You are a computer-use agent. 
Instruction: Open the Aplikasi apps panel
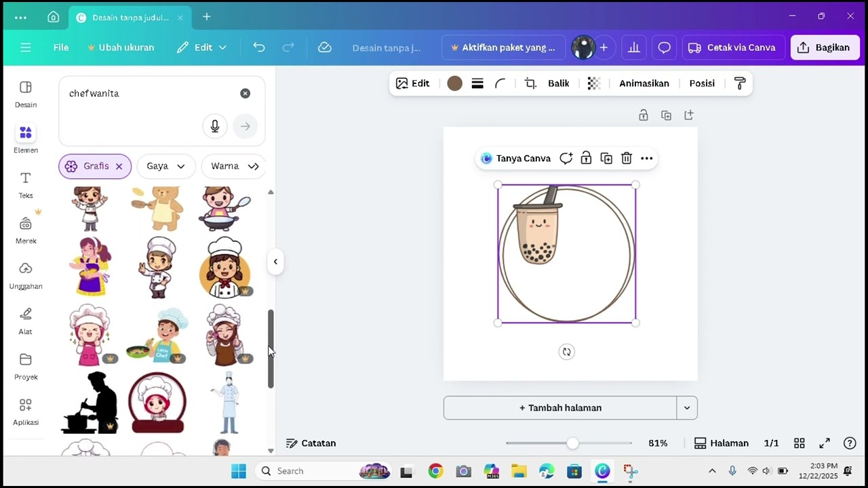[x=26, y=412]
